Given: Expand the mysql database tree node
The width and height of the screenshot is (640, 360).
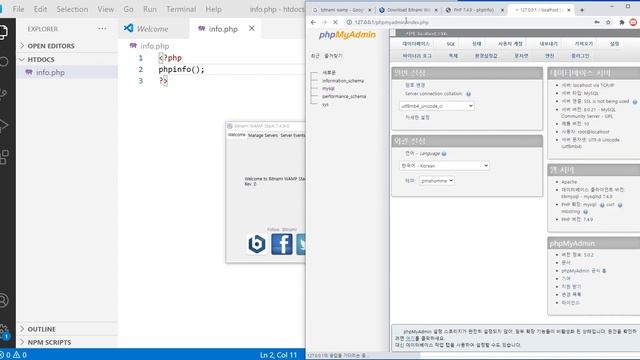Looking at the screenshot, I should click(x=314, y=89).
